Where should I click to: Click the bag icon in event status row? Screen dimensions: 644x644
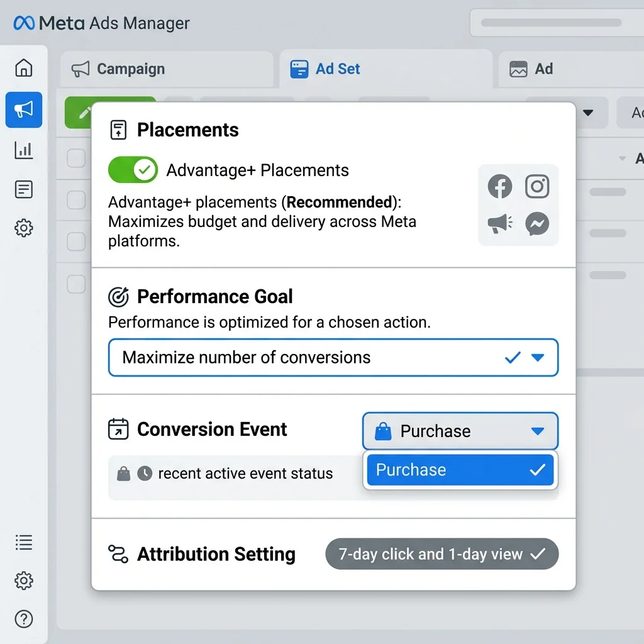124,474
